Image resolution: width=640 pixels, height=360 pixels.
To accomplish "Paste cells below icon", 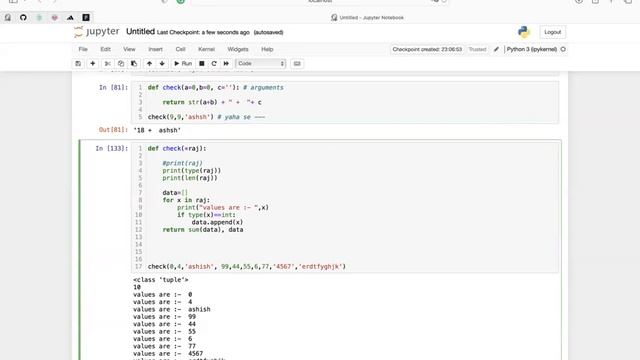I will 133,64.
